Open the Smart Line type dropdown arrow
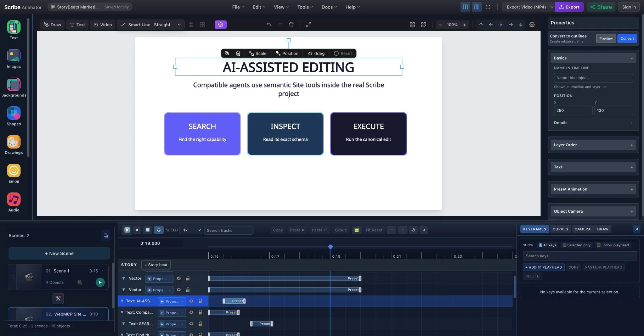 [x=179, y=24]
